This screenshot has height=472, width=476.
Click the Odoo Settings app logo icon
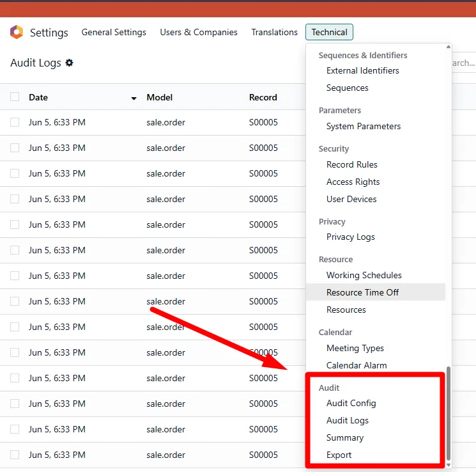pos(17,32)
